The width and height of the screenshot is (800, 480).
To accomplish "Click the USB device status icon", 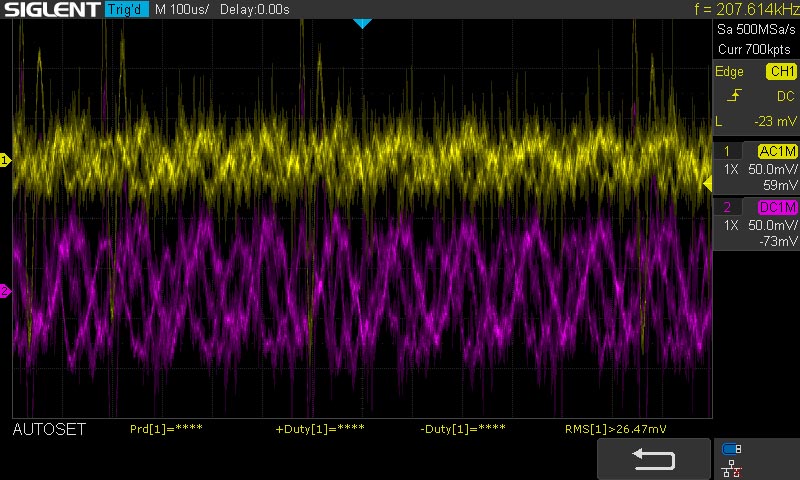I will pyautogui.click(x=732, y=449).
